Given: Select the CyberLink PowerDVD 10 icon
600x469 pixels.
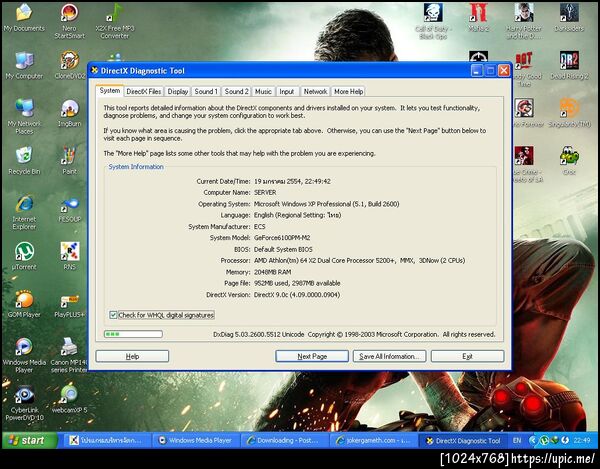Looking at the screenshot, I should tap(24, 403).
